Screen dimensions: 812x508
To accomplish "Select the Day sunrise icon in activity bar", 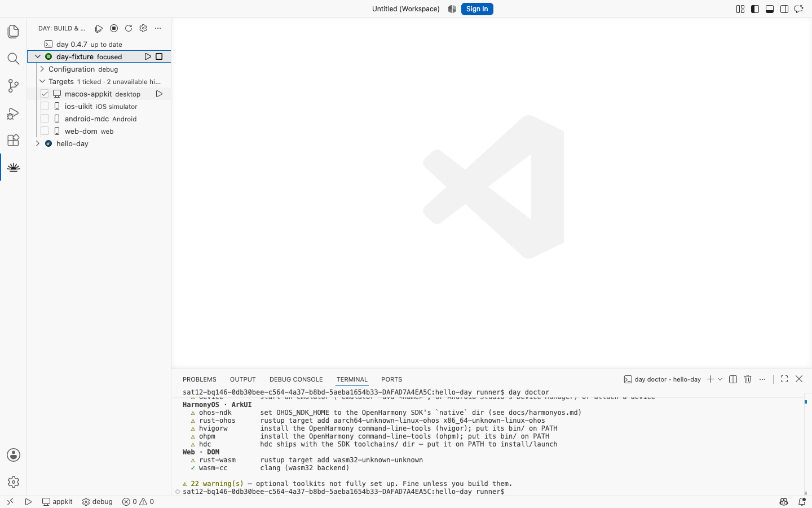I will tap(14, 167).
